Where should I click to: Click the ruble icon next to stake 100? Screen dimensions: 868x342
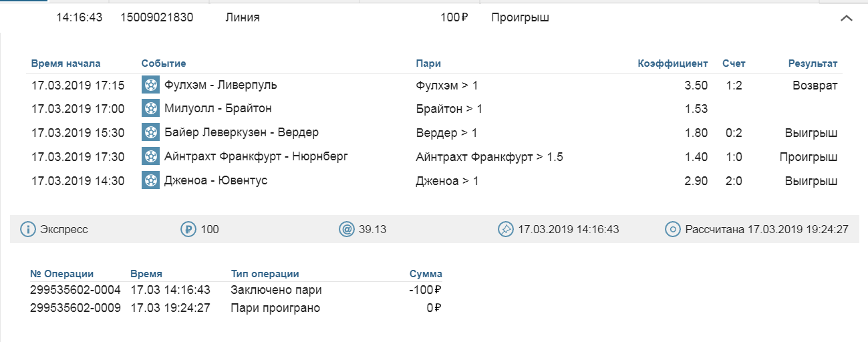188,229
